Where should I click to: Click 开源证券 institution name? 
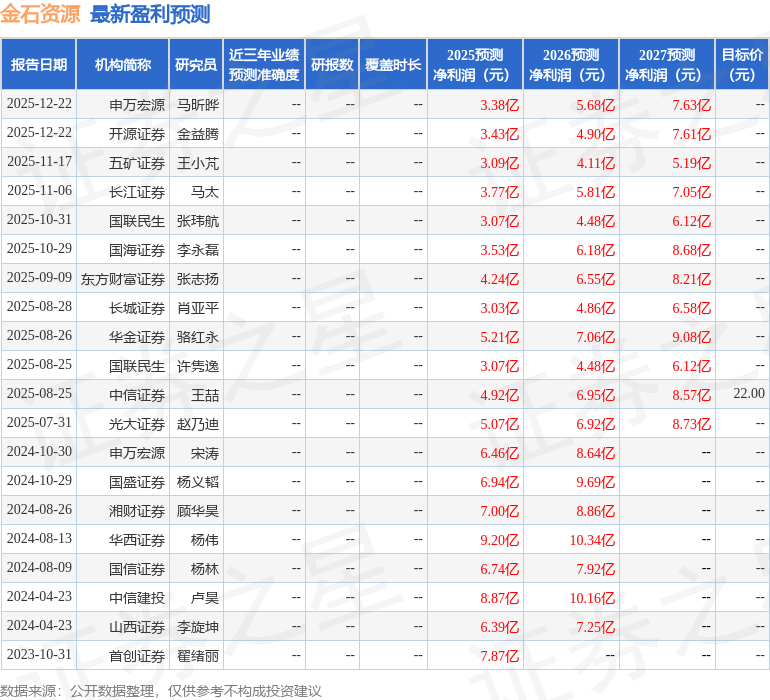(137, 134)
